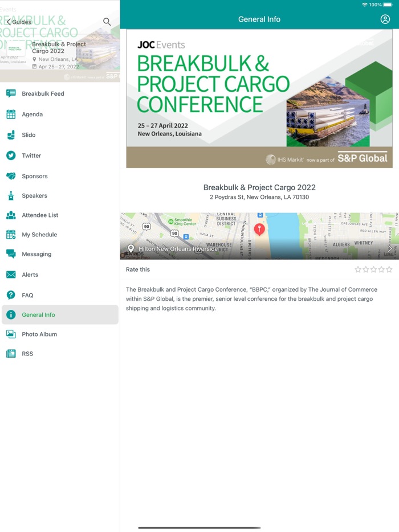This screenshot has width=399, height=532.
Task: Select Slido in the sidebar
Action: pyautogui.click(x=60, y=135)
